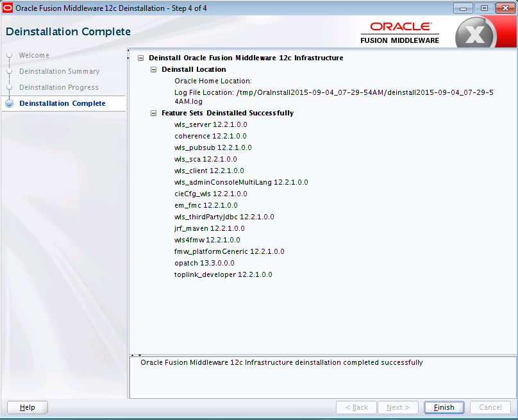Screen dimensions: 518x420
Task: Click the navigation panel collapse arrows
Action: pyautogui.click(x=128, y=55)
